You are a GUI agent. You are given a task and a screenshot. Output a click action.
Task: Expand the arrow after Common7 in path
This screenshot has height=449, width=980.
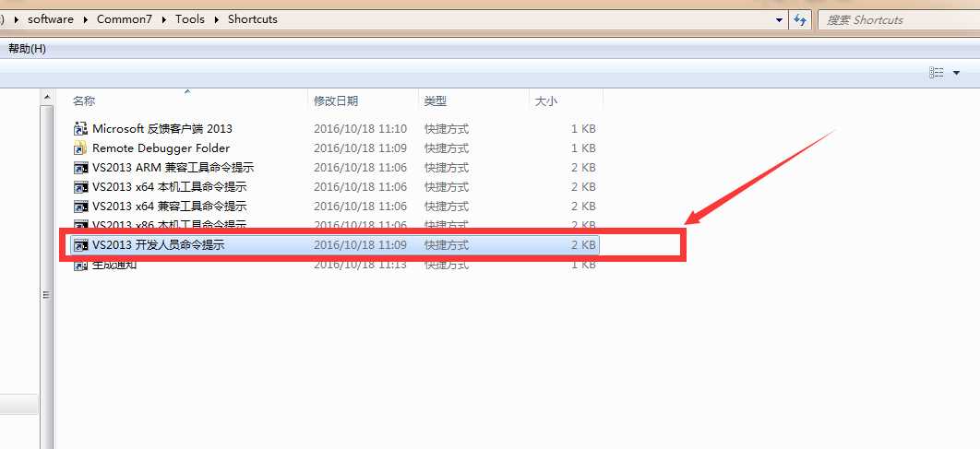click(x=163, y=19)
